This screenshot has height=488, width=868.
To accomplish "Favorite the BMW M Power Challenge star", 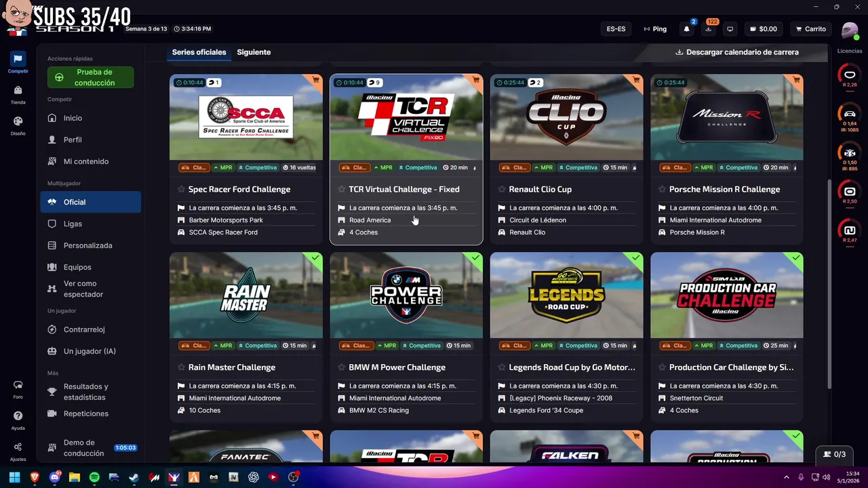I will pos(342,367).
